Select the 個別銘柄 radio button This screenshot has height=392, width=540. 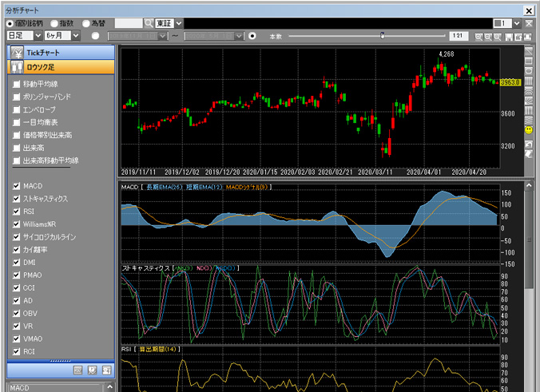[10, 23]
